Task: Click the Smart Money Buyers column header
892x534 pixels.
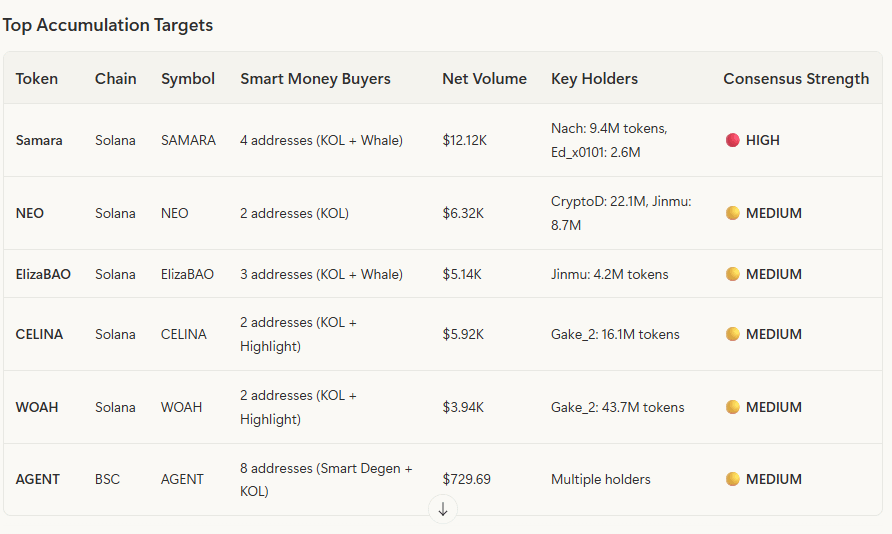Action: [x=315, y=79]
